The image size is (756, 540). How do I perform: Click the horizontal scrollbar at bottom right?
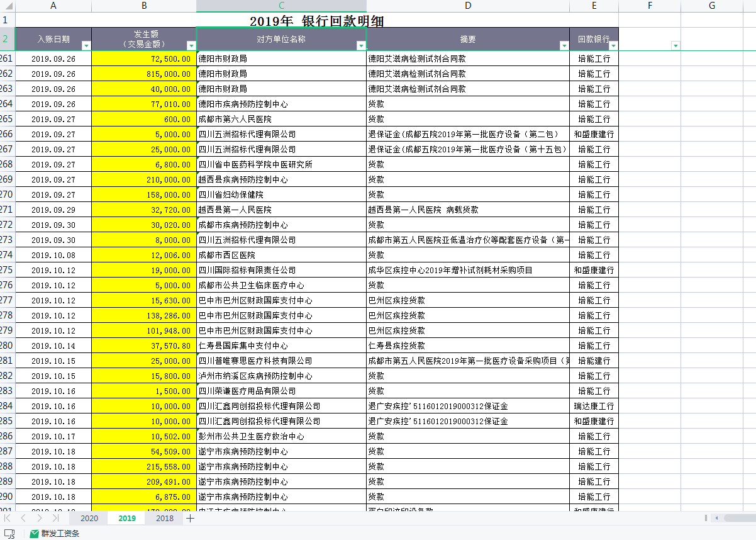tap(739, 518)
